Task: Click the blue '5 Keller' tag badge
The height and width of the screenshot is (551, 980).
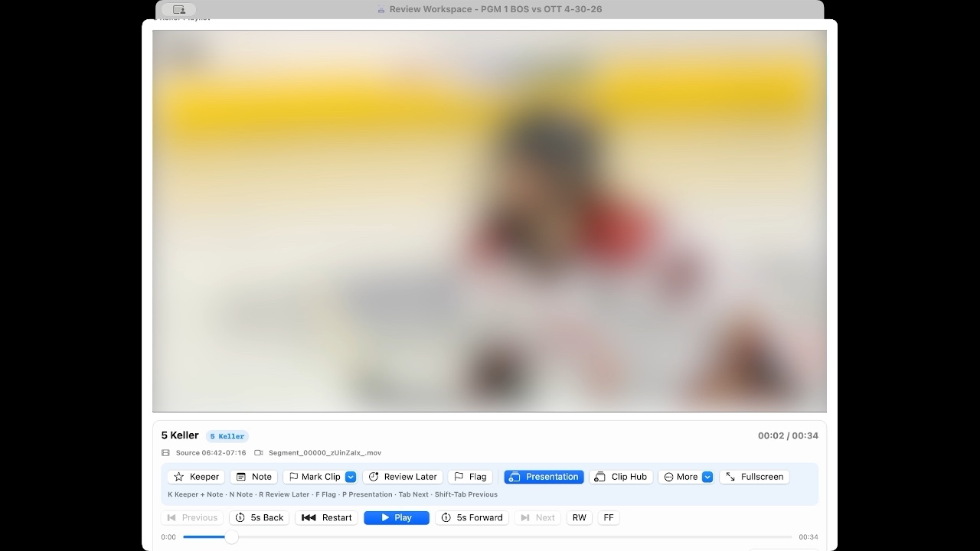Action: tap(227, 436)
